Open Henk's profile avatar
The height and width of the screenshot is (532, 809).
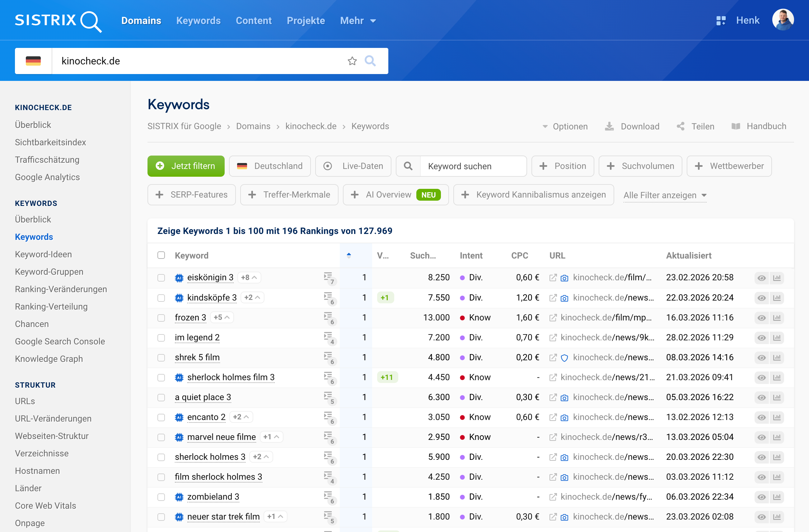pyautogui.click(x=783, y=20)
